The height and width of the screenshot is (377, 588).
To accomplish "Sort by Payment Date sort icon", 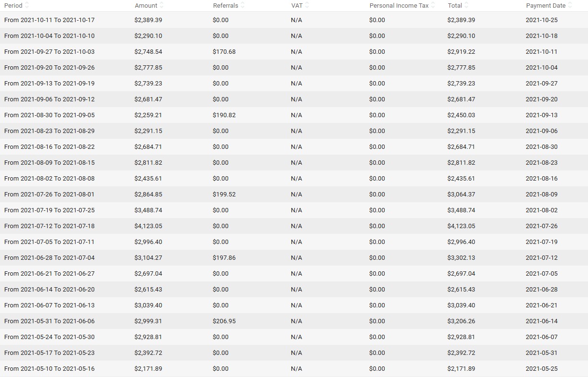I will coord(570,5).
